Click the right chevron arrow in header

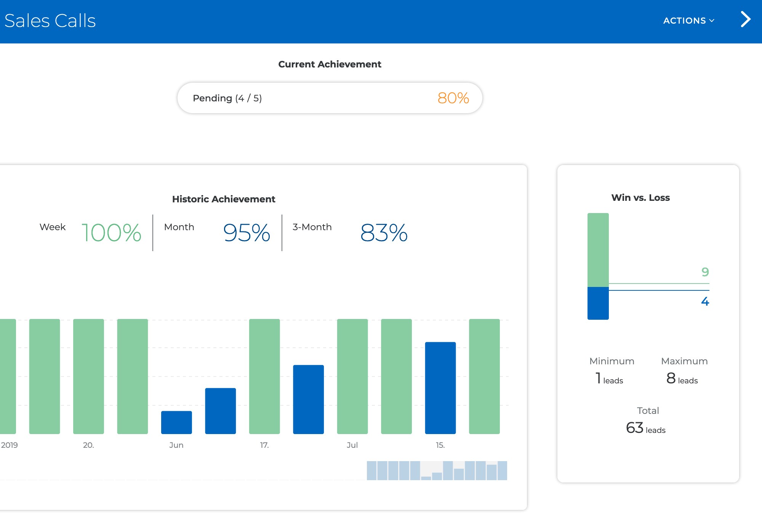pos(745,19)
